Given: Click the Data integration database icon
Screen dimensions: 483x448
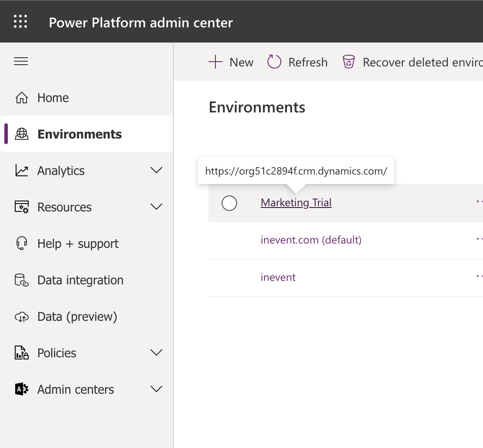Looking at the screenshot, I should (22, 280).
